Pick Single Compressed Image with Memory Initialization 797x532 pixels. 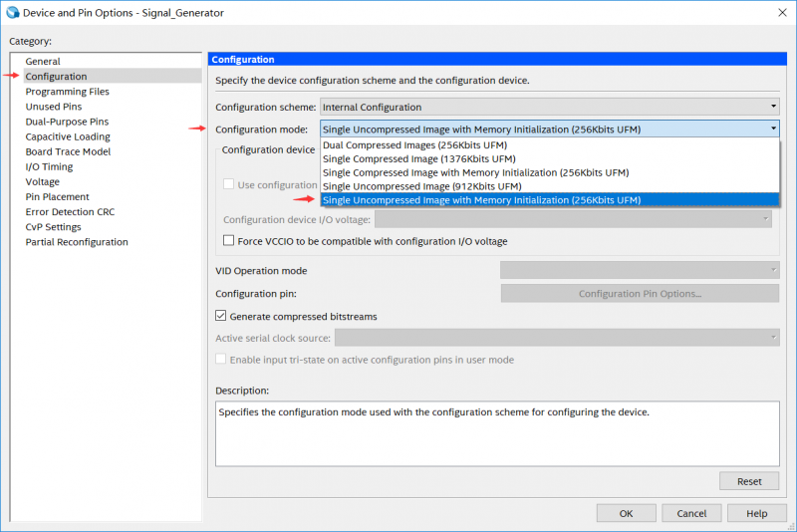pyautogui.click(x=475, y=172)
